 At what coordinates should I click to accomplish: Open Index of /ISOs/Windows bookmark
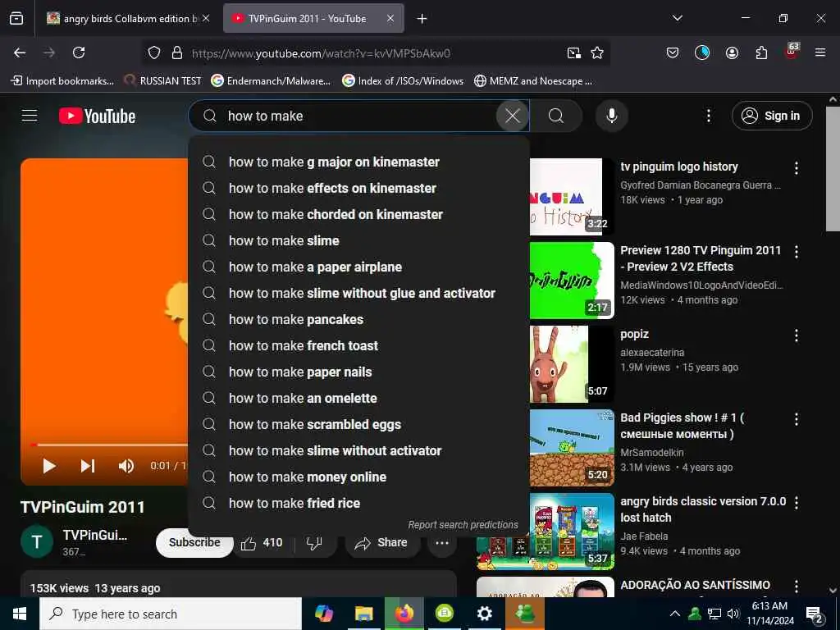click(x=403, y=81)
